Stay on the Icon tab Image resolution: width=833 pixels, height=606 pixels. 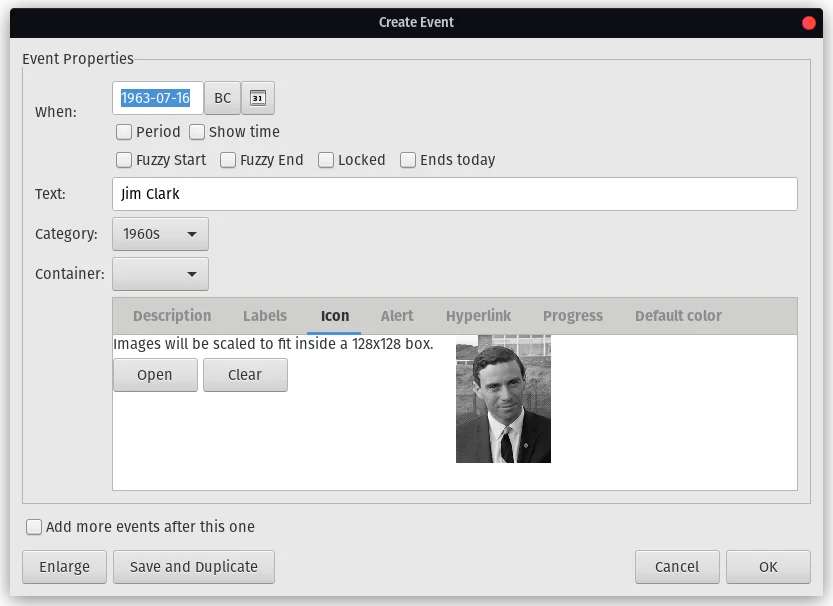[334, 316]
